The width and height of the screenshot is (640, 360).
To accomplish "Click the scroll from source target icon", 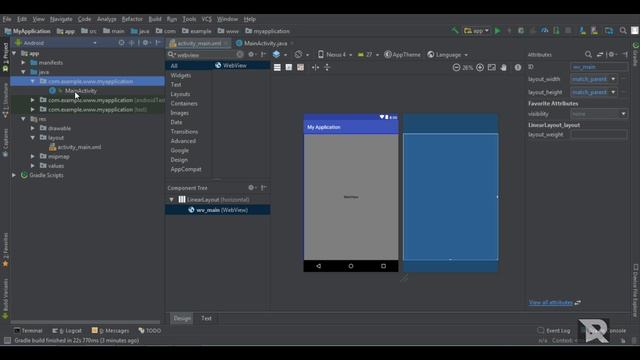I will click(x=121, y=42).
